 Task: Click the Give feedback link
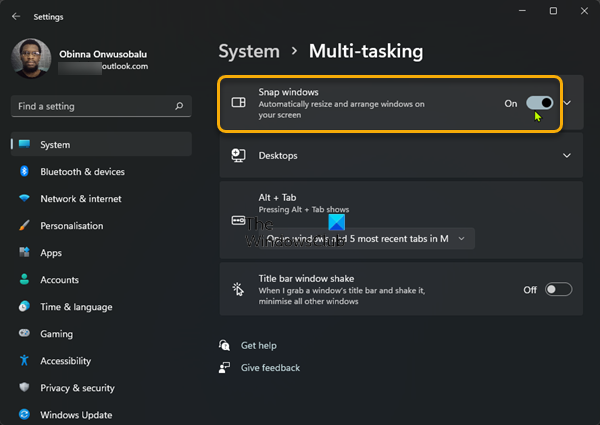click(x=270, y=368)
